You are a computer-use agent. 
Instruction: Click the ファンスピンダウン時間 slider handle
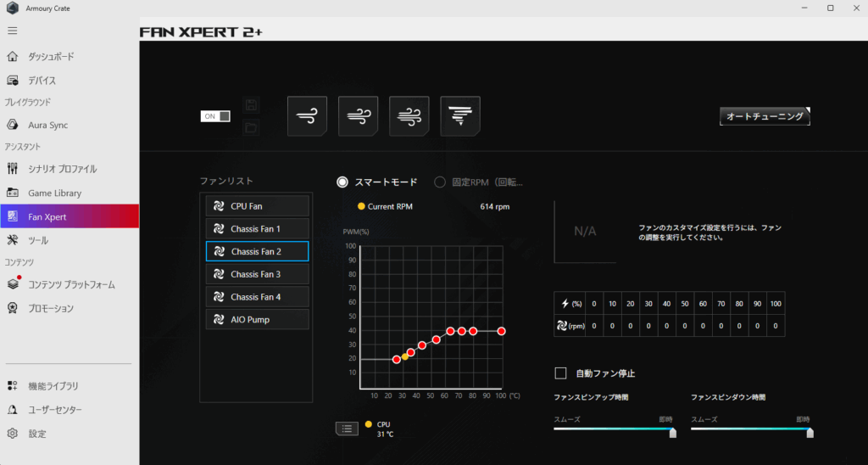click(x=810, y=432)
